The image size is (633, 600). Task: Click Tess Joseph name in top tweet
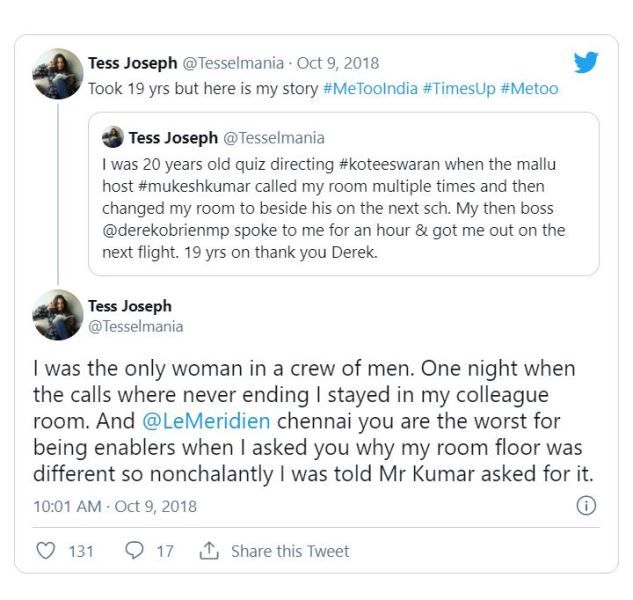[x=132, y=64]
